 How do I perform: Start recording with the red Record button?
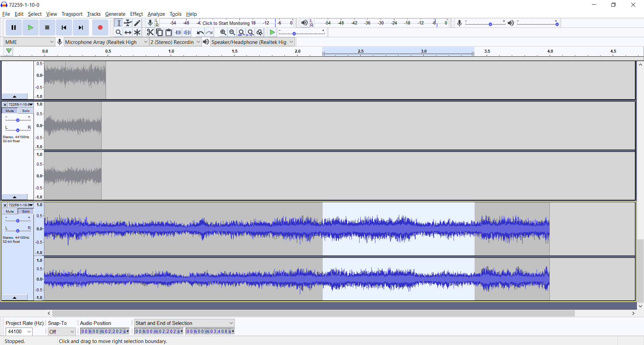100,27
